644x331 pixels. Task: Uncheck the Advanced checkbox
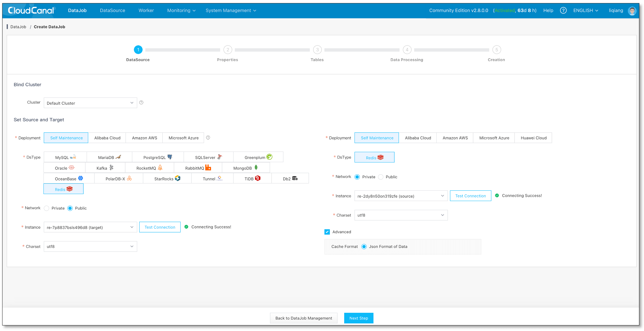pyautogui.click(x=327, y=232)
